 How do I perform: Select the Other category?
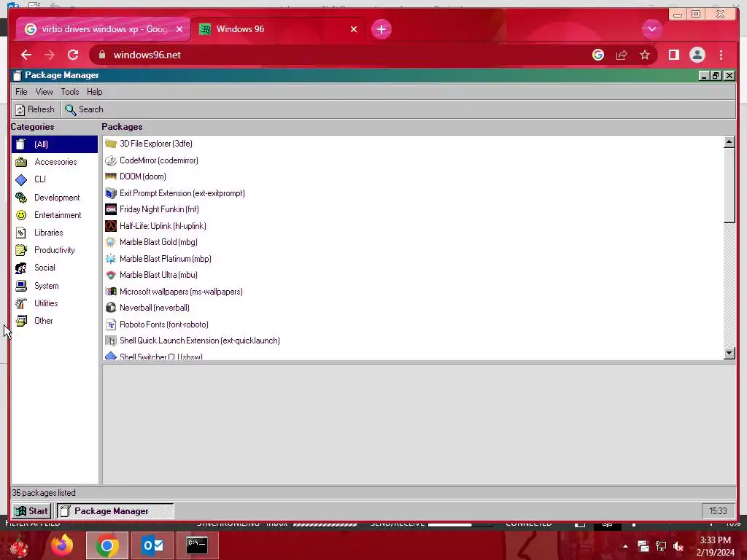click(54, 321)
